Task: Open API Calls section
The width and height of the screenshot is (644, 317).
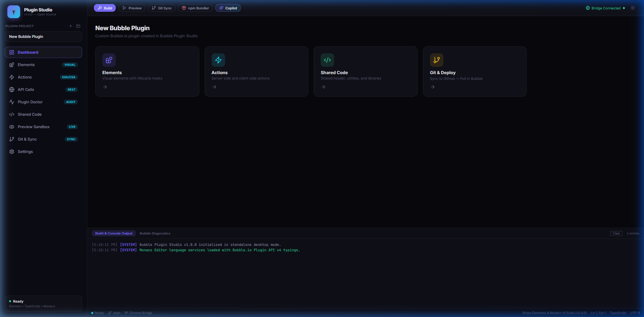Action: coord(43,90)
